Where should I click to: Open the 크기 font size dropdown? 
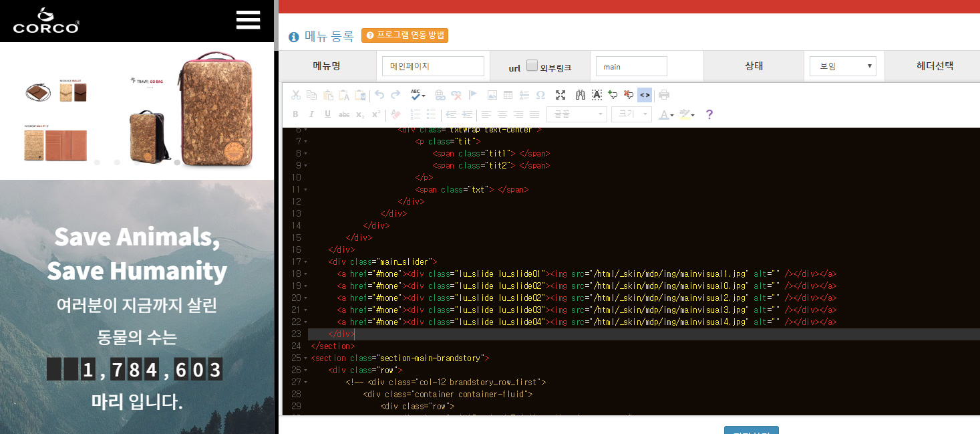633,114
